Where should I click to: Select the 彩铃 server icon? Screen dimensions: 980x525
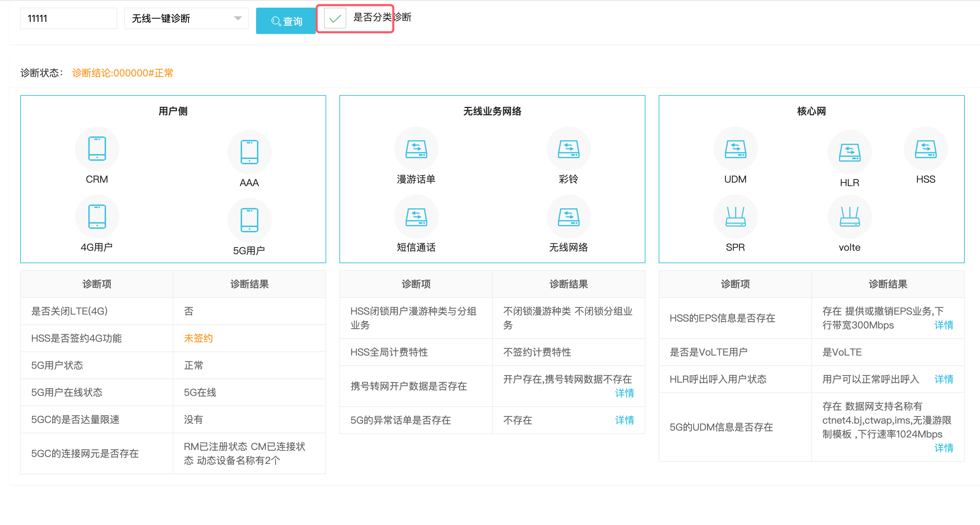click(568, 149)
